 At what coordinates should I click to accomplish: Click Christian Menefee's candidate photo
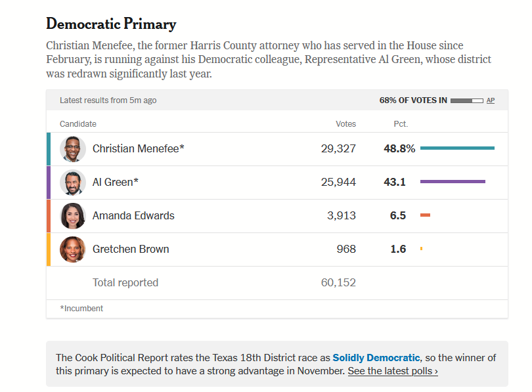coord(73,149)
